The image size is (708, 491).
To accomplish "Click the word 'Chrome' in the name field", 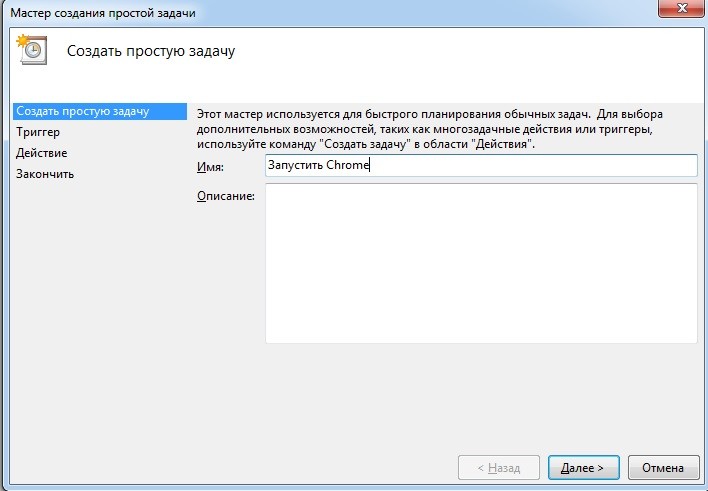I will click(x=348, y=166).
